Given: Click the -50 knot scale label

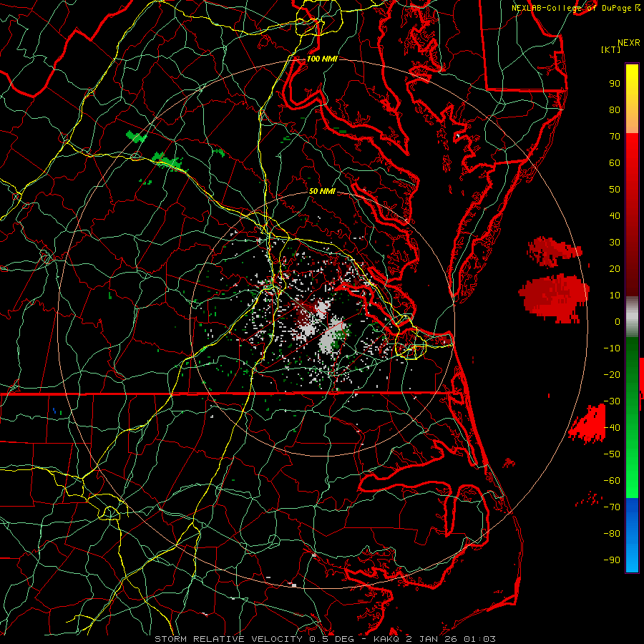Looking at the screenshot, I should coord(612,454).
